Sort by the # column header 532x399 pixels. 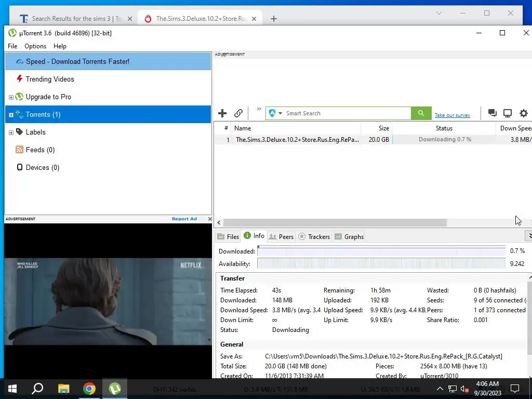pos(222,128)
